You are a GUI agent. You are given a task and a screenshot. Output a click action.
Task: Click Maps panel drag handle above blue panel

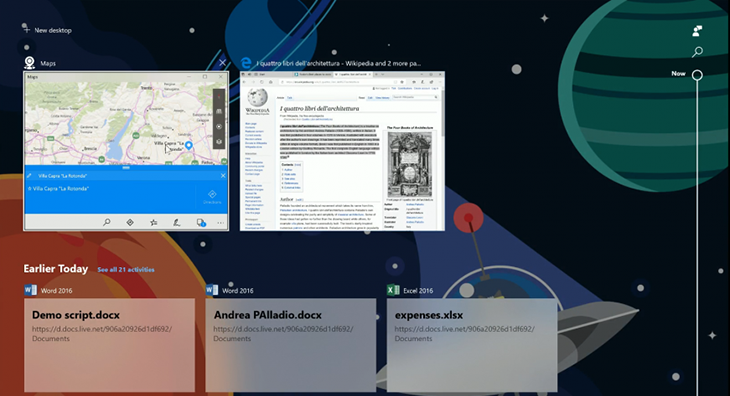click(x=126, y=168)
